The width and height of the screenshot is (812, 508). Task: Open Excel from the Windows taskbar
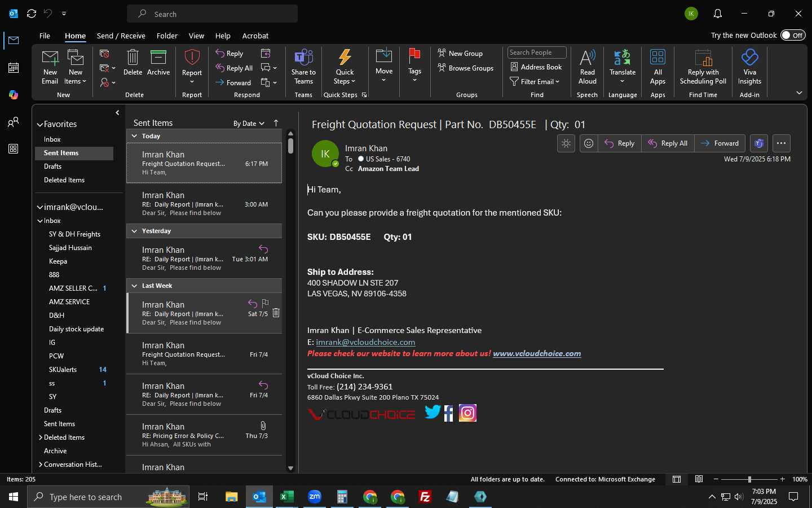pyautogui.click(x=286, y=497)
